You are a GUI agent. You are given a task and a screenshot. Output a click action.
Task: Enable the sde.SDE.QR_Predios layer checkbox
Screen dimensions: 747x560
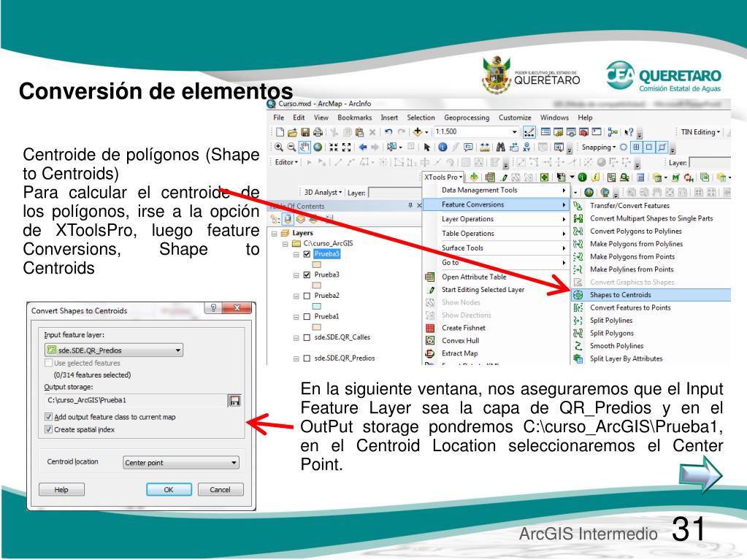click(307, 358)
